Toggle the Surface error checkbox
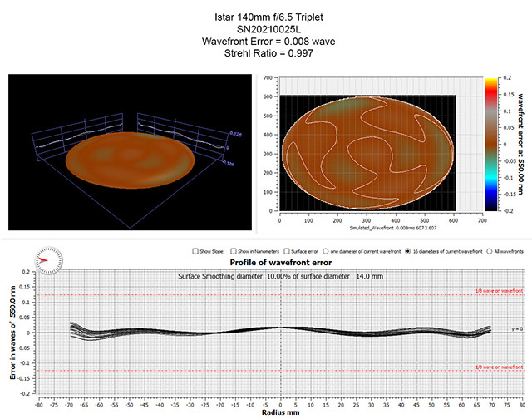 [288, 249]
